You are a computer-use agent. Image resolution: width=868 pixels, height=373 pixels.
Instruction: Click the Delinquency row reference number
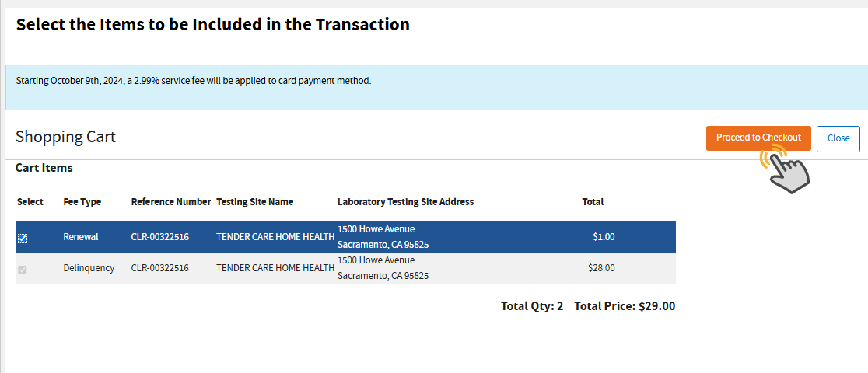click(159, 268)
